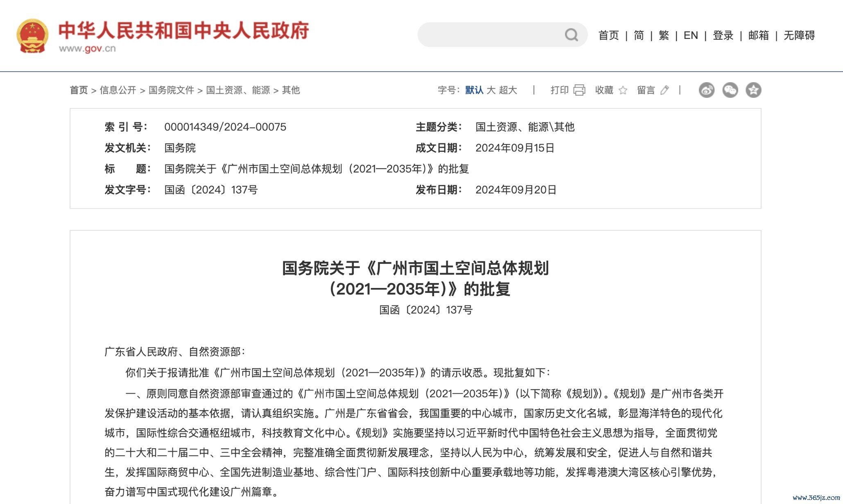The image size is (843, 504).
Task: Click 打印 print text button
Action: point(559,90)
